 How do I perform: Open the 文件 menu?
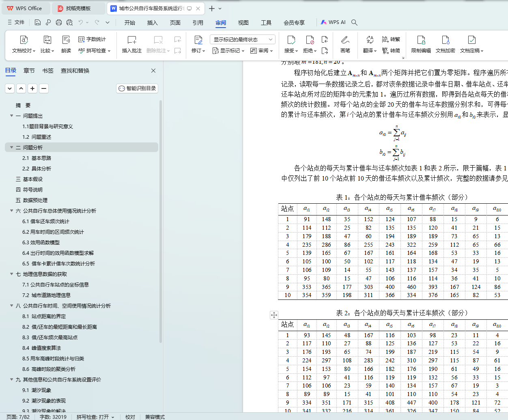(16, 22)
